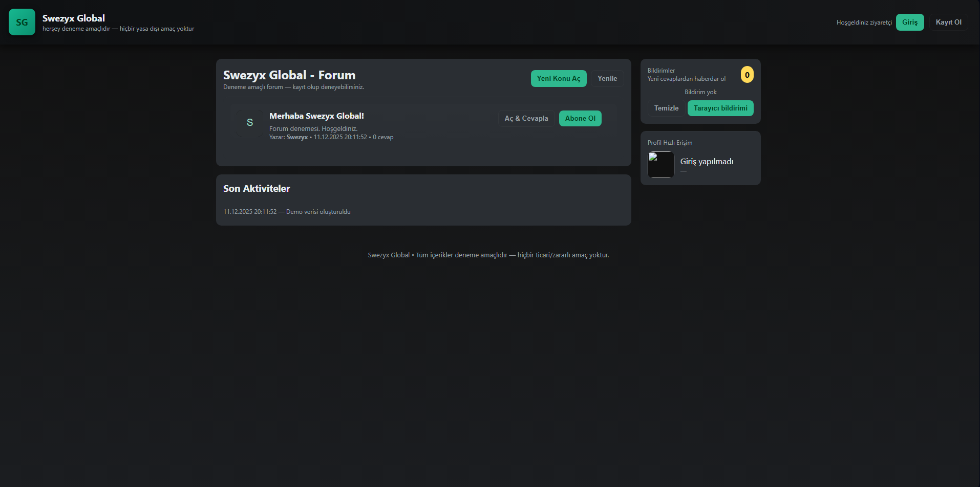Viewport: 980px width, 487px height.
Task: Open the Merhaba Swezyx Global! thread title
Action: pyautogui.click(x=316, y=116)
